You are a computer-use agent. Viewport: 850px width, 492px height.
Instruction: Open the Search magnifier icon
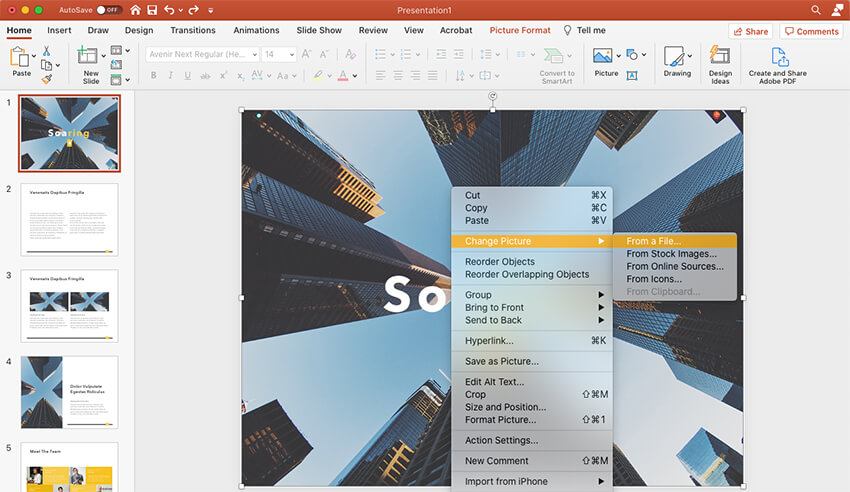tap(816, 10)
